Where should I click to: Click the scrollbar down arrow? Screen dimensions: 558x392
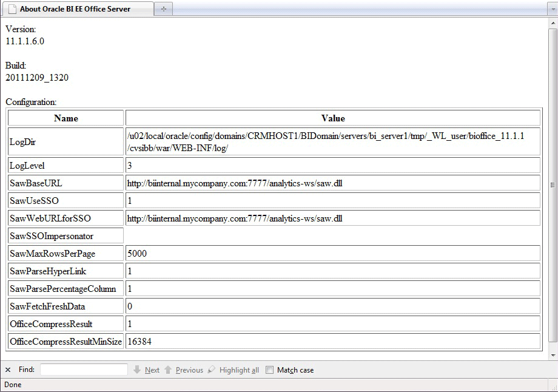[553, 355]
